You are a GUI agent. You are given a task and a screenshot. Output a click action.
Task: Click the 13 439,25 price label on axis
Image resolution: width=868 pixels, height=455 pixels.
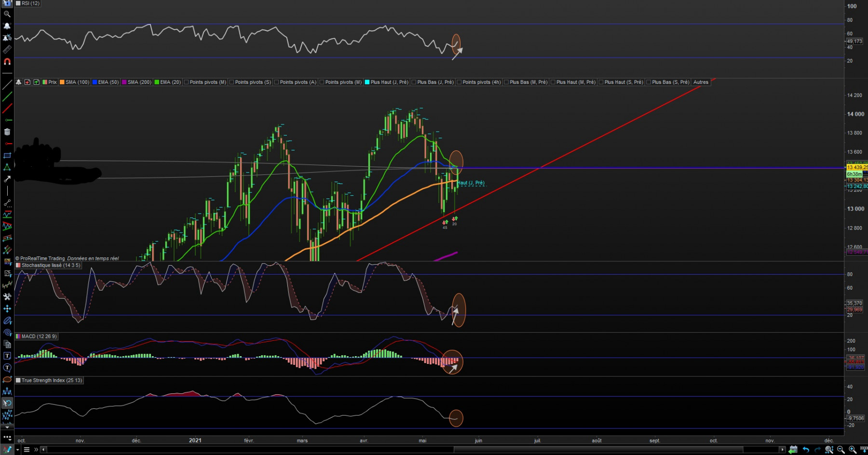[857, 167]
